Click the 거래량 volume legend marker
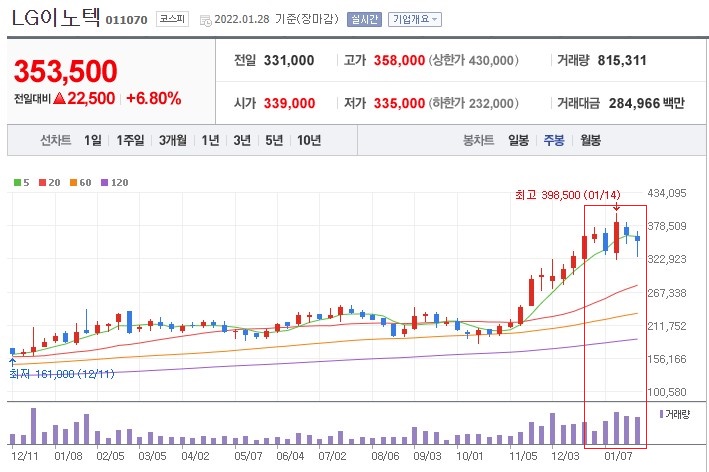 click(675, 414)
